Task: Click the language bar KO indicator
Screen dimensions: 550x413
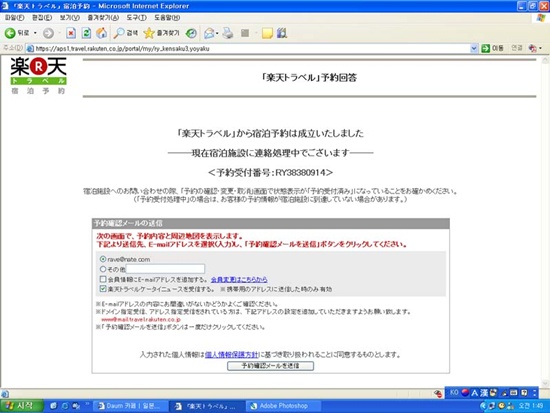Action: tap(454, 392)
